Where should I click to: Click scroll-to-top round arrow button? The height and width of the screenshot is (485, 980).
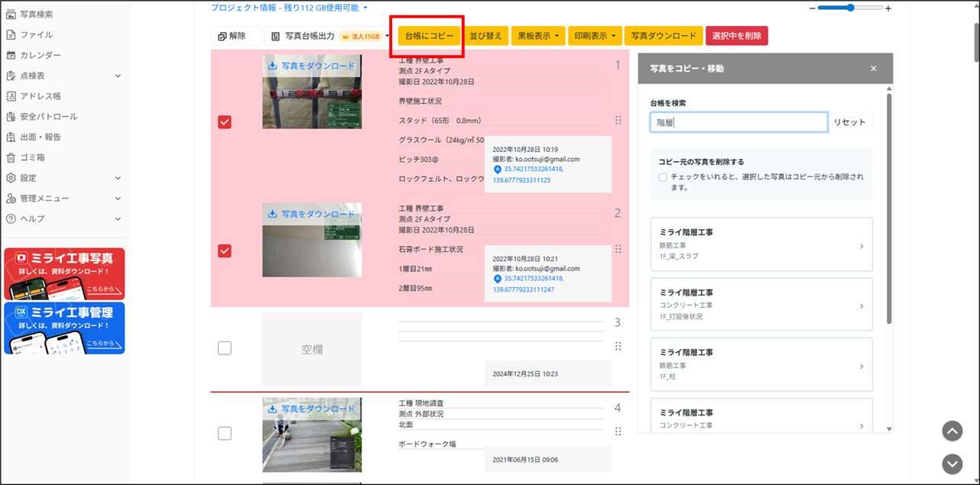952,431
